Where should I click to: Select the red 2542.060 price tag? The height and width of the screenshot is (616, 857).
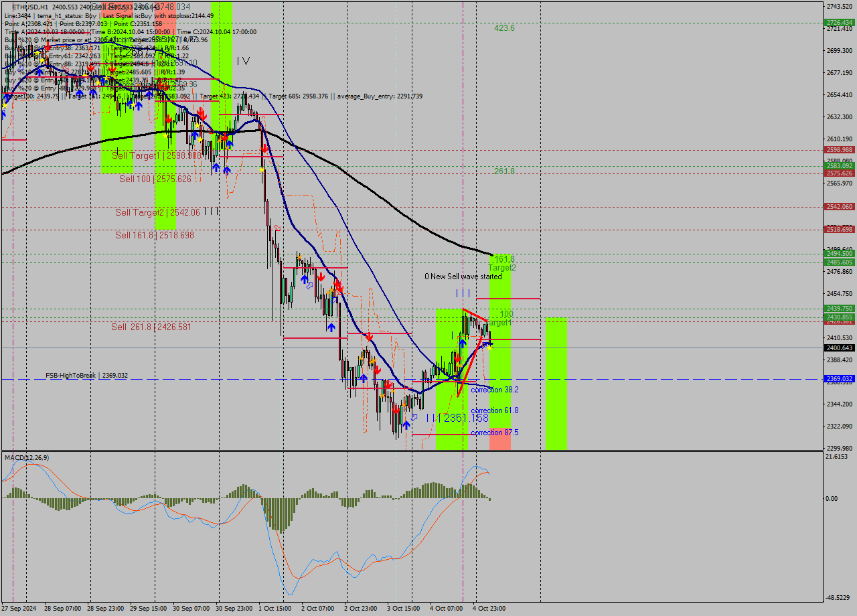(840, 206)
